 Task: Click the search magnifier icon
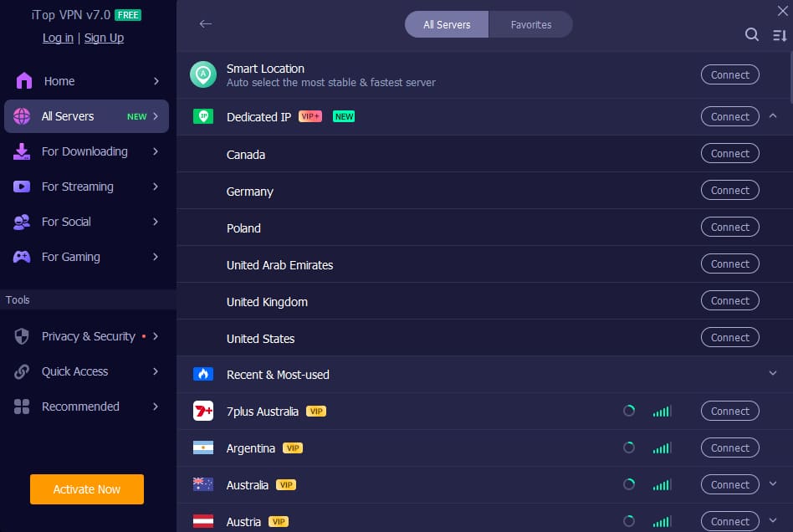(752, 34)
